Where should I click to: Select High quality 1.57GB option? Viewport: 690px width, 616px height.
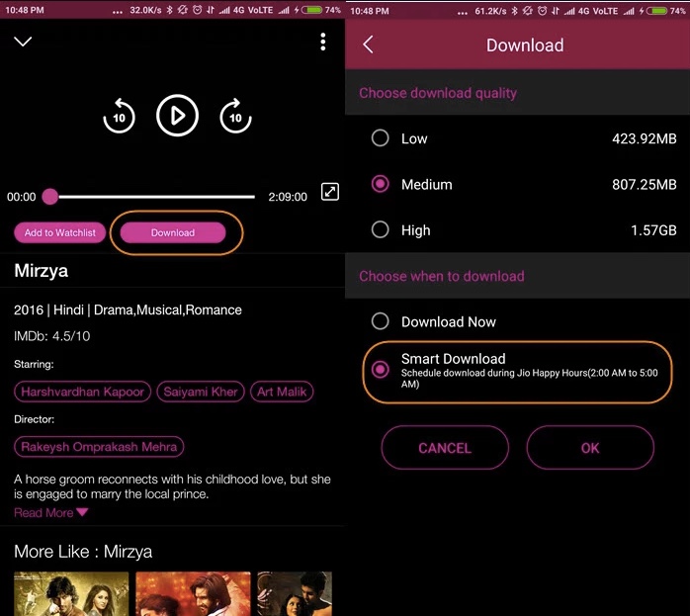[518, 229]
